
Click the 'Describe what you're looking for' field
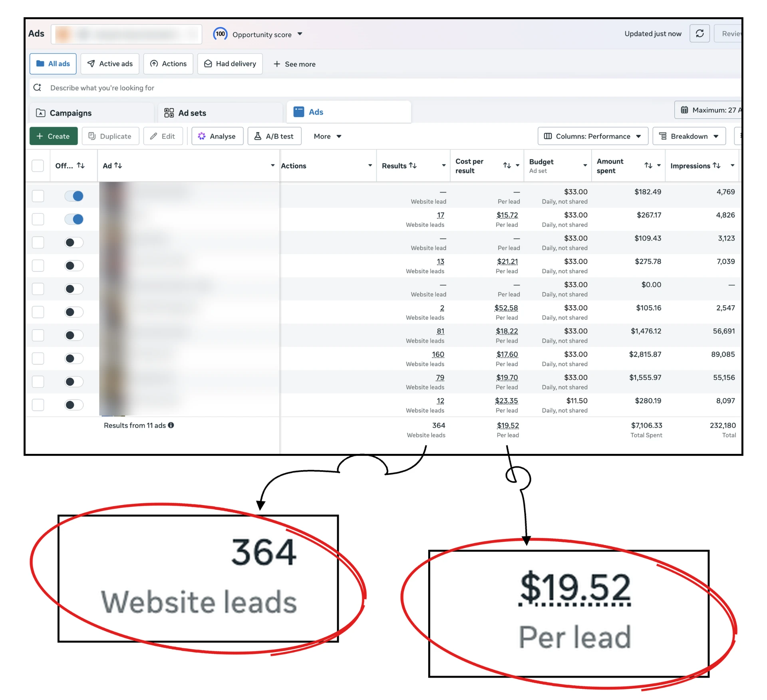click(x=385, y=87)
